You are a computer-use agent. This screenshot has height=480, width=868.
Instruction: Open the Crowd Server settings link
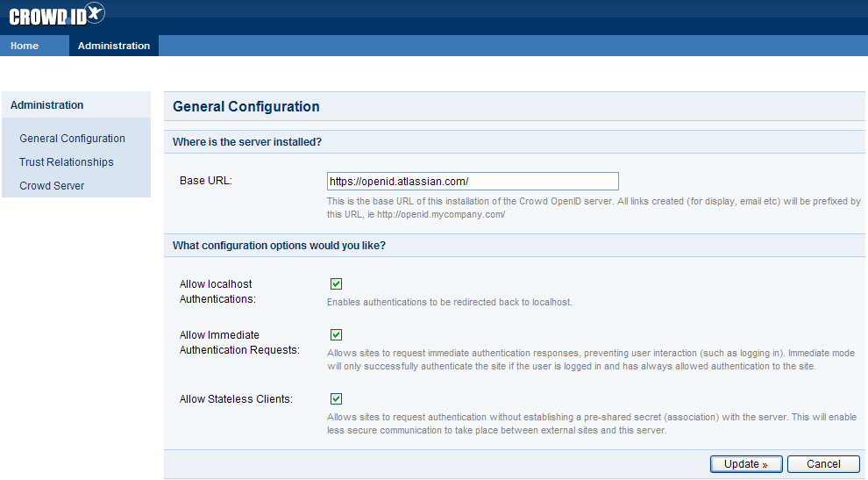coord(52,186)
